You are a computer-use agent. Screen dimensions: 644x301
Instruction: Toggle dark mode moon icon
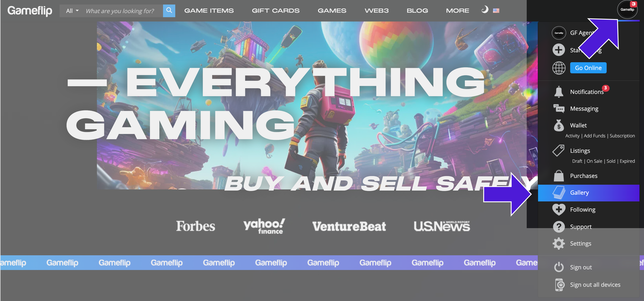pyautogui.click(x=485, y=10)
